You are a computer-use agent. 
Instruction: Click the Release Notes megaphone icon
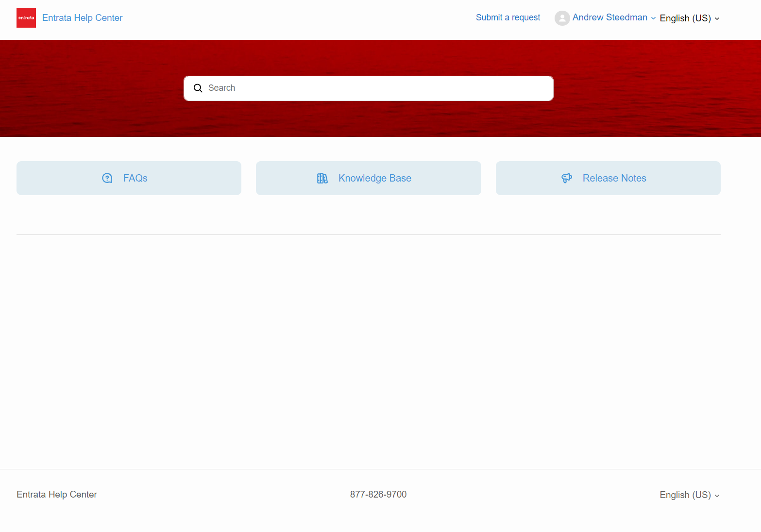[567, 178]
